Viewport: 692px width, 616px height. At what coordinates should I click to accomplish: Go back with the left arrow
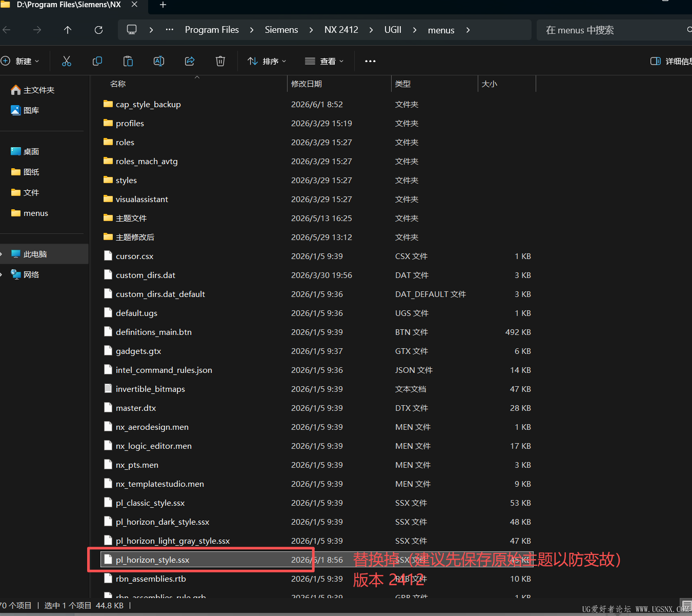pyautogui.click(x=7, y=30)
